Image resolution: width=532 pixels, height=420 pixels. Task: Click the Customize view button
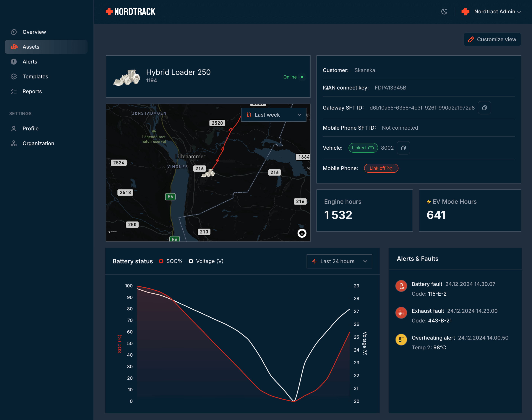coord(492,39)
